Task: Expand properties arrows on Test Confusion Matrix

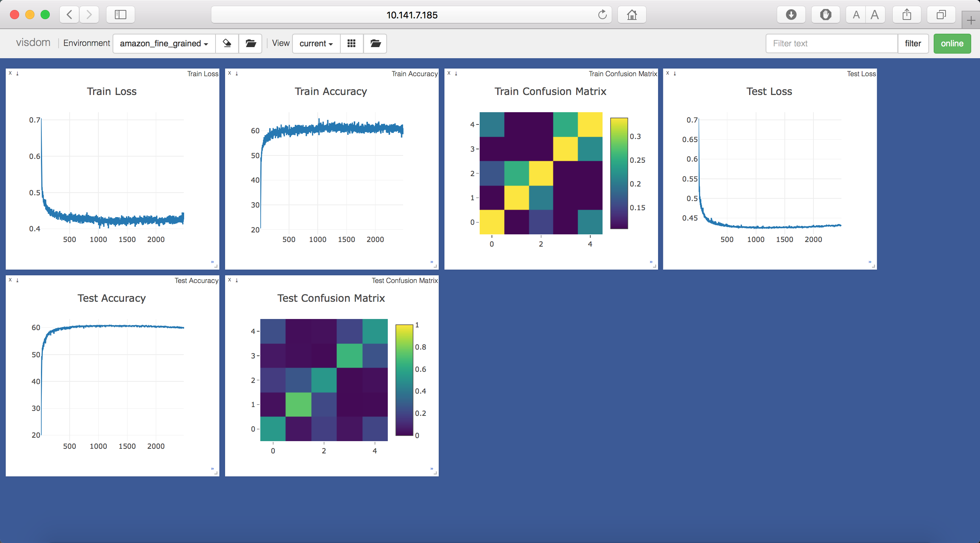Action: point(431,469)
